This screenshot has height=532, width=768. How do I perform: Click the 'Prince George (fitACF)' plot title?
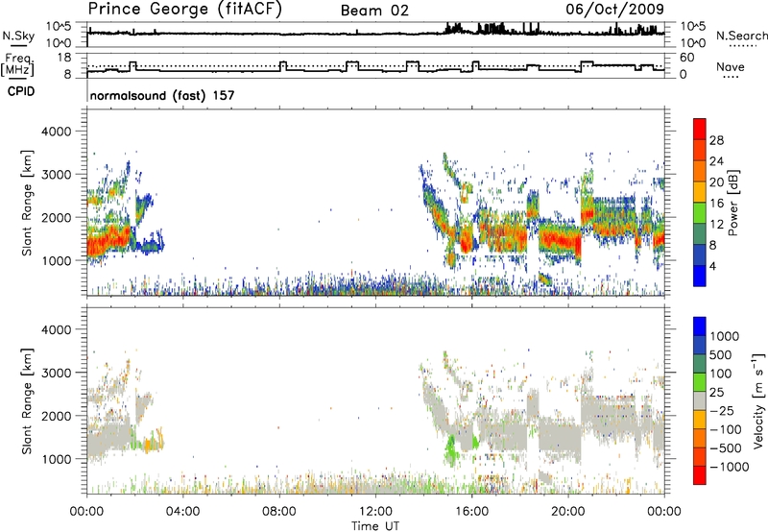(185, 10)
